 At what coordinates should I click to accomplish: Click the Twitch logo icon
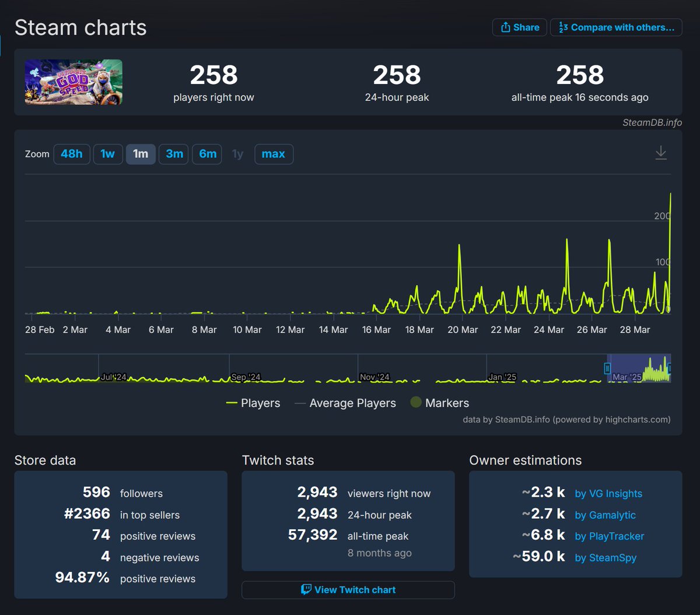(x=306, y=589)
